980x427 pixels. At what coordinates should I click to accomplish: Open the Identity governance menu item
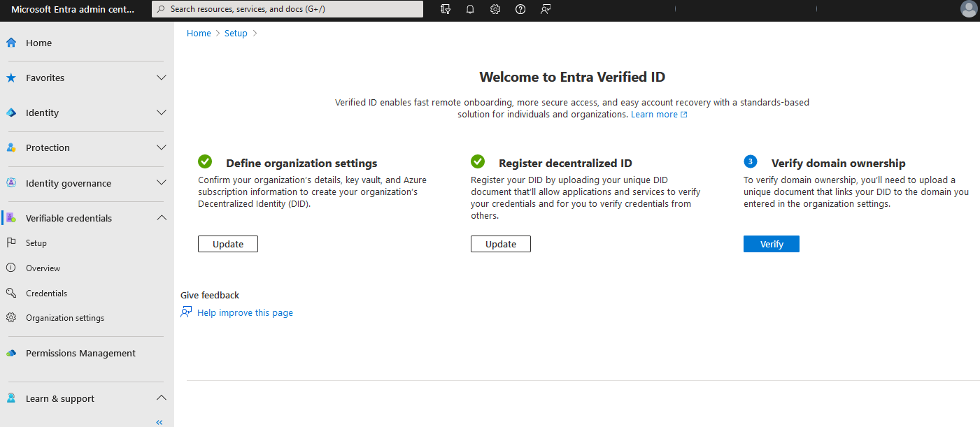68,183
